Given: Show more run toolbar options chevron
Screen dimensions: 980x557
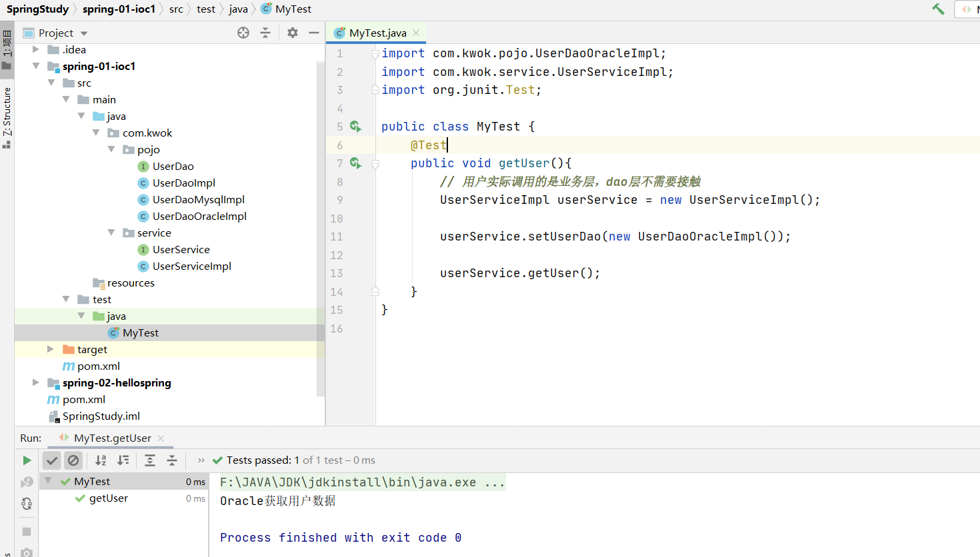Looking at the screenshot, I should tap(201, 460).
